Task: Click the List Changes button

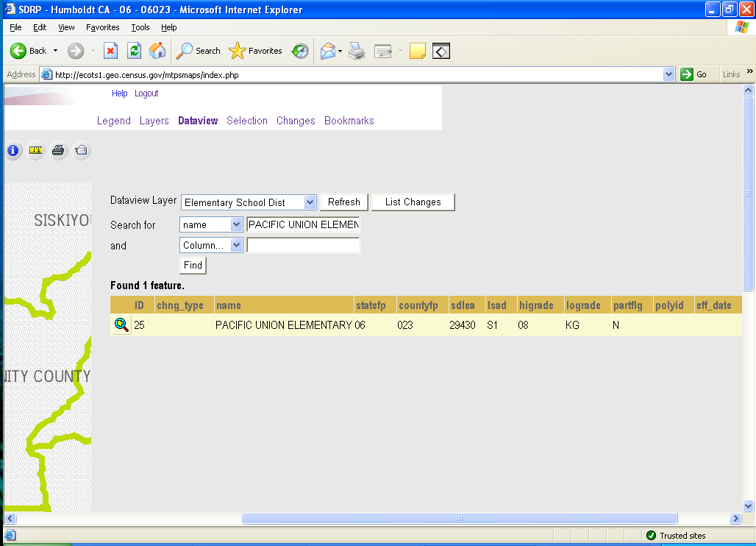Action: coord(413,202)
